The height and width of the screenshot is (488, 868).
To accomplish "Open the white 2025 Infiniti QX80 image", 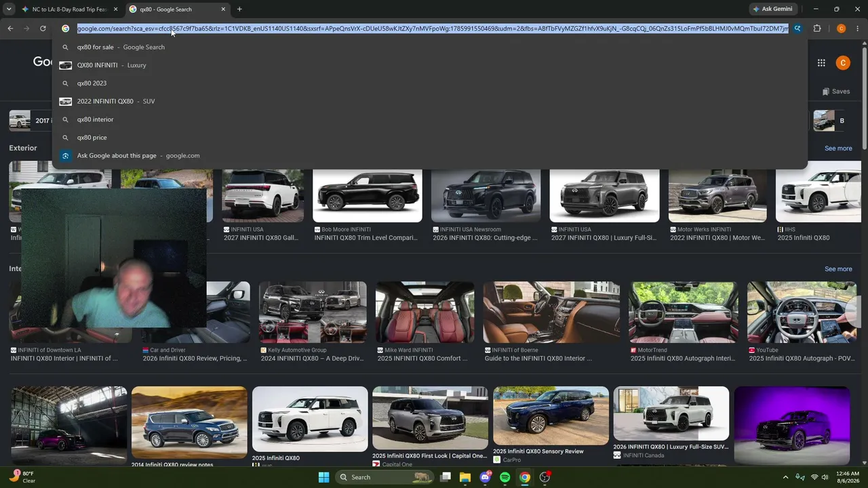I will click(x=310, y=419).
